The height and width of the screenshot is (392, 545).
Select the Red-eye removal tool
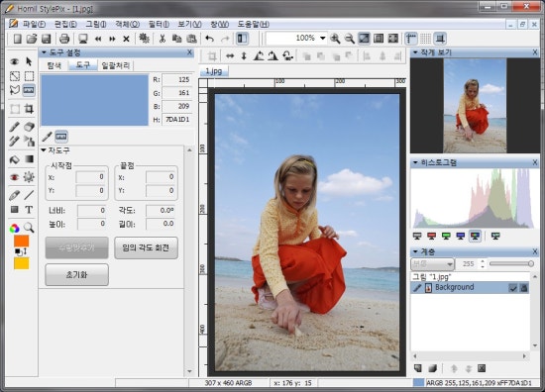(x=14, y=177)
